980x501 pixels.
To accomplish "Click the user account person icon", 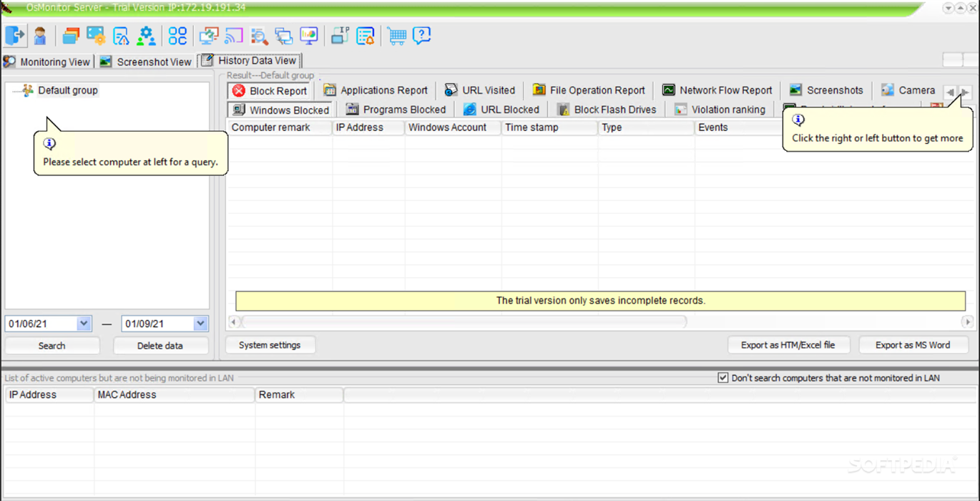I will coord(40,35).
